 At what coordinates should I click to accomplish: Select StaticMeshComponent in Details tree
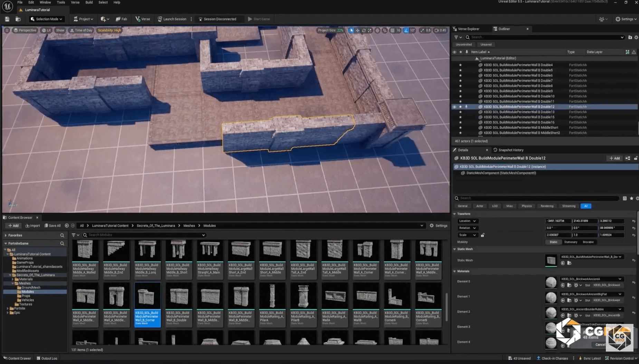tap(501, 173)
